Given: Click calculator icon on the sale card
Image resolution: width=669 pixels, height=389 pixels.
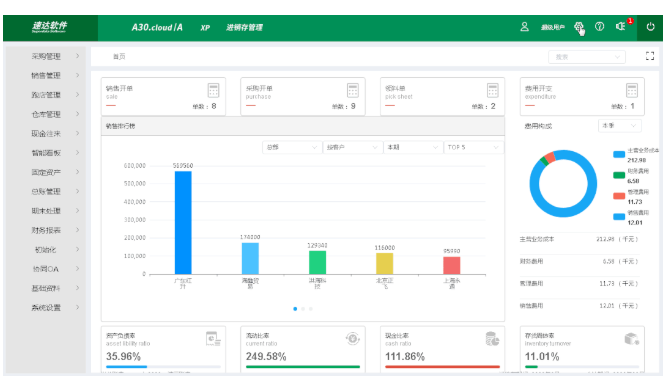Looking at the screenshot, I should coord(213,90).
